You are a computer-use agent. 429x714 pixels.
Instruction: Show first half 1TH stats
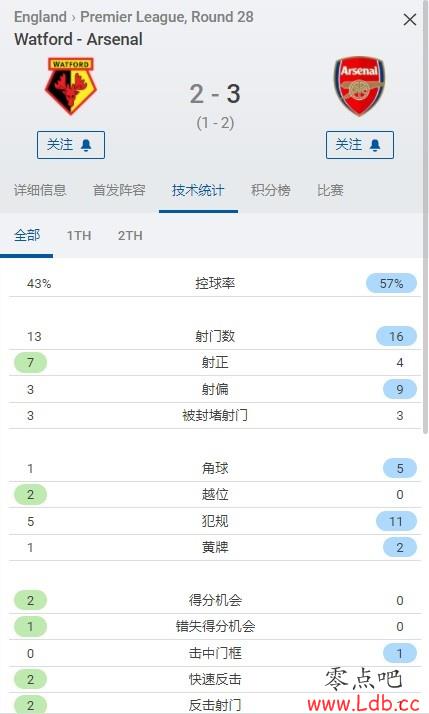click(x=79, y=235)
